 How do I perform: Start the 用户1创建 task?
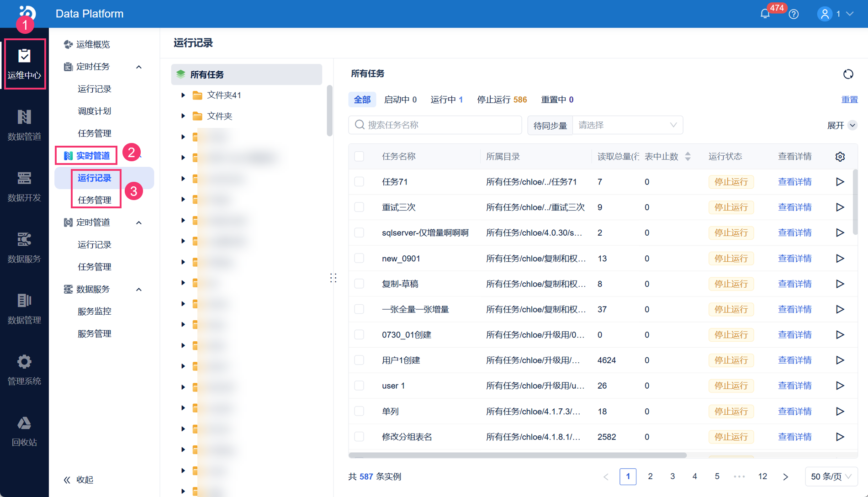[840, 360]
